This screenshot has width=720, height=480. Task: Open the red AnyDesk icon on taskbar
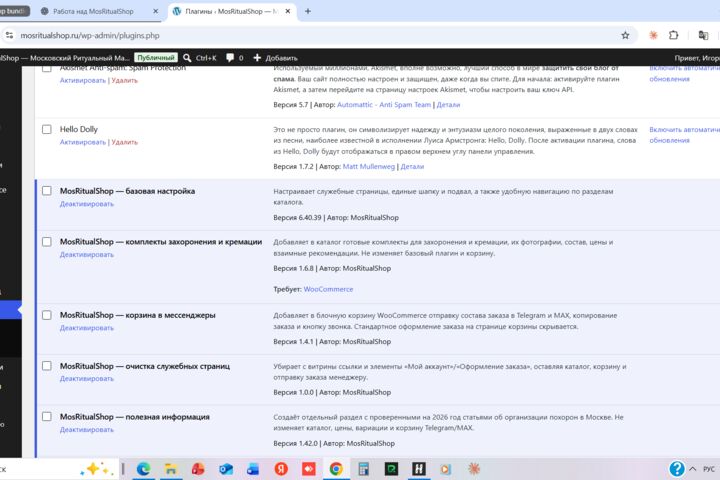tap(309, 469)
